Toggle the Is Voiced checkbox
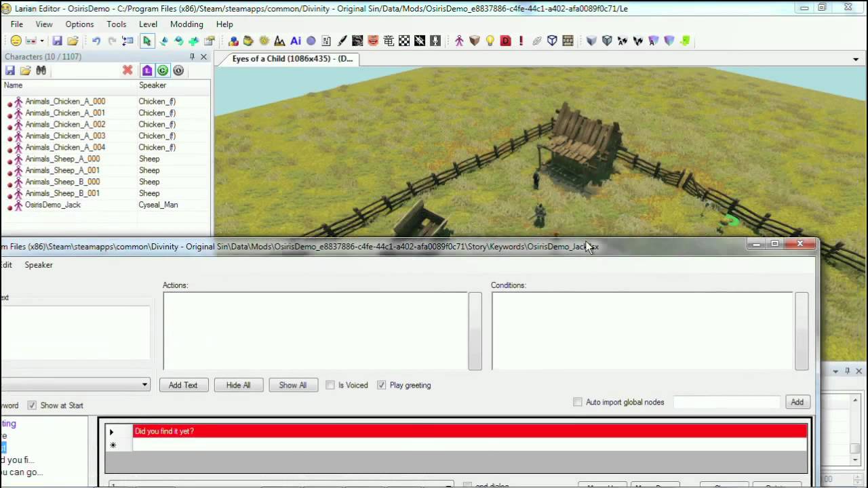868x488 pixels. point(330,385)
